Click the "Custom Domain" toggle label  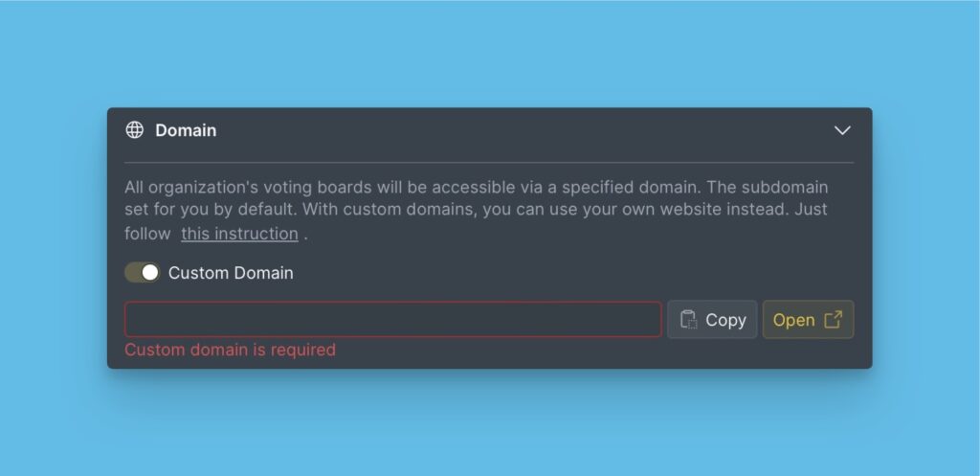point(231,273)
